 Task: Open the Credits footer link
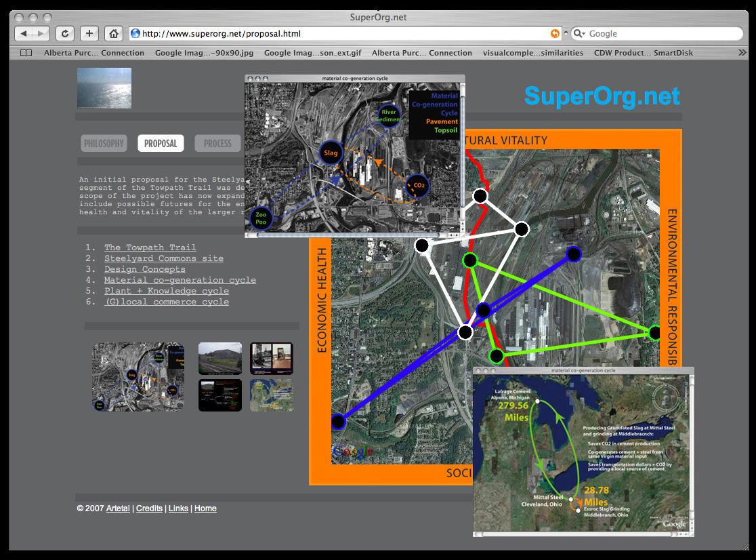[x=149, y=508]
